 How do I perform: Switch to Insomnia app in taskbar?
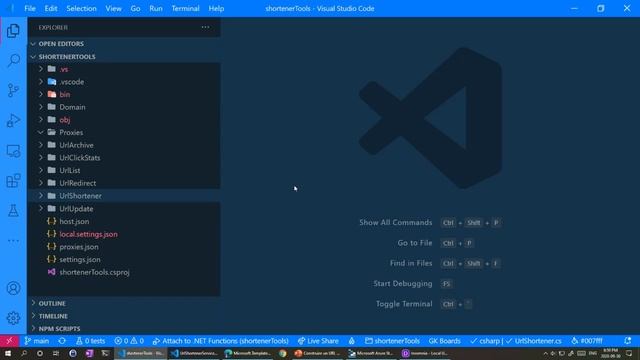tap(426, 353)
